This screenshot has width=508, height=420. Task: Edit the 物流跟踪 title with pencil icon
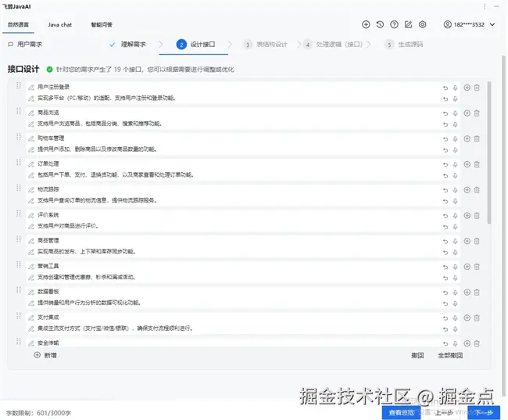[31, 190]
